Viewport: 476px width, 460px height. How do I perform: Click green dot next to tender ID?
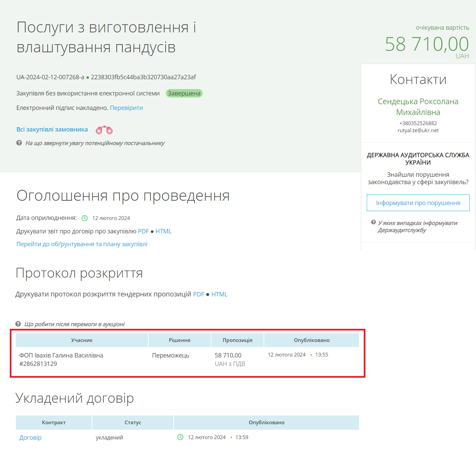[88, 78]
